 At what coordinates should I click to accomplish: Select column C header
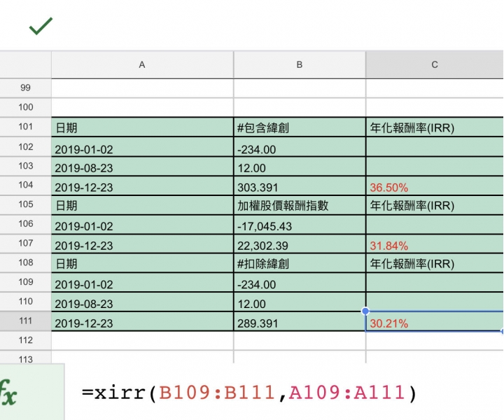click(435, 64)
